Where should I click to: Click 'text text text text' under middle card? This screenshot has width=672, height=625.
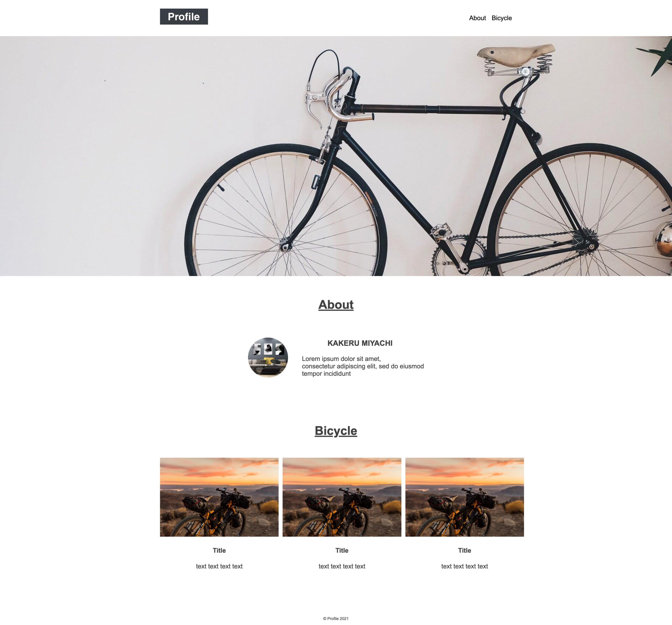click(x=342, y=566)
